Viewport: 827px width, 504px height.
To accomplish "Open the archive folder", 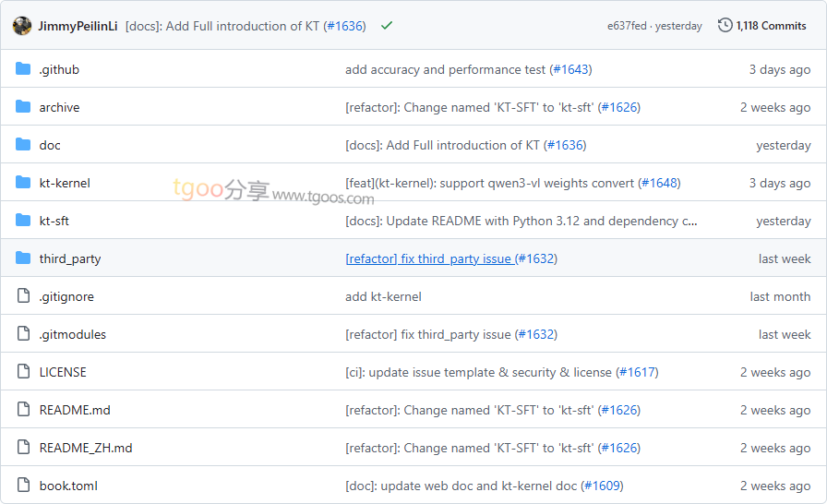I will pyautogui.click(x=59, y=107).
